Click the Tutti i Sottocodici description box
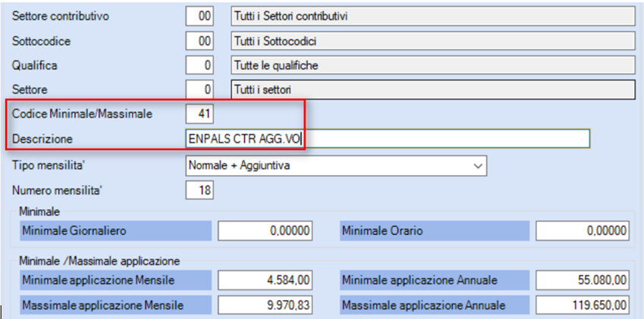 (x=433, y=41)
